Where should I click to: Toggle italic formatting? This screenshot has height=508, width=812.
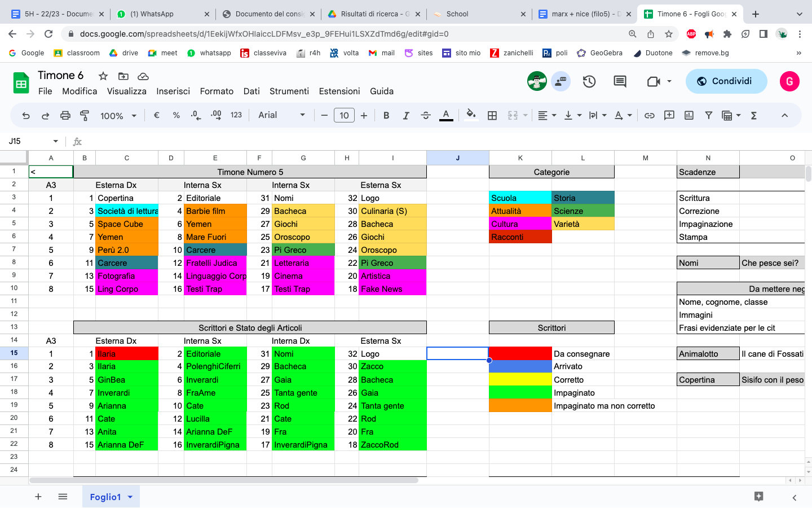pos(406,115)
